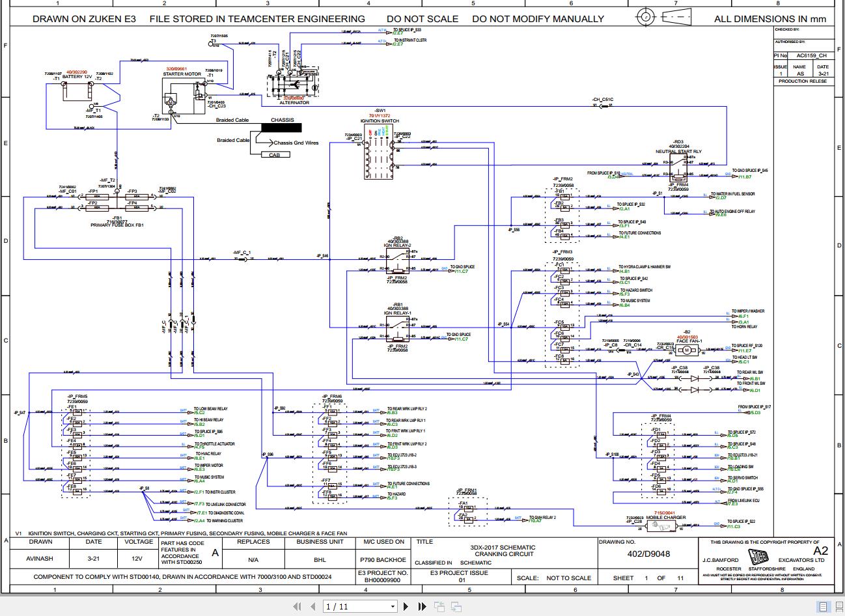The height and width of the screenshot is (616, 845).
Task: Click 'TO WIPER MOTOR' reference
Action: (208, 466)
